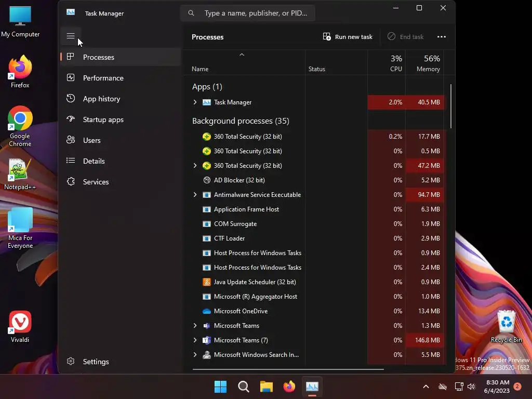This screenshot has height=399, width=532.
Task: Select the Recycle Bin desktop icon
Action: (506, 327)
